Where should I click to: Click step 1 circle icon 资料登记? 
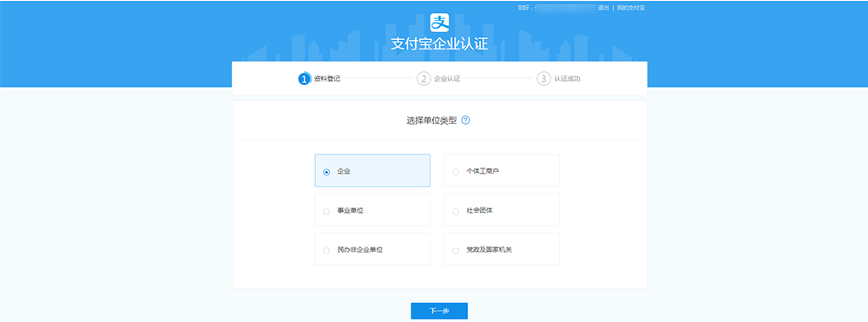(304, 79)
